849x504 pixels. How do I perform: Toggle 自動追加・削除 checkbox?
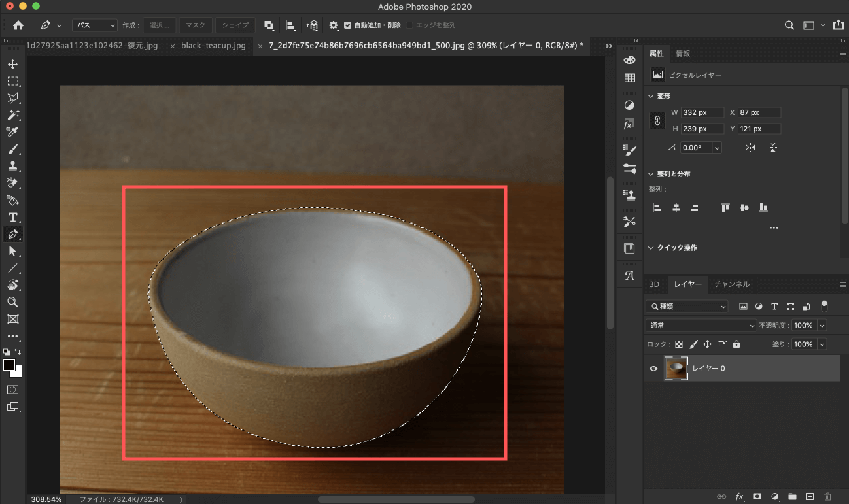[347, 25]
